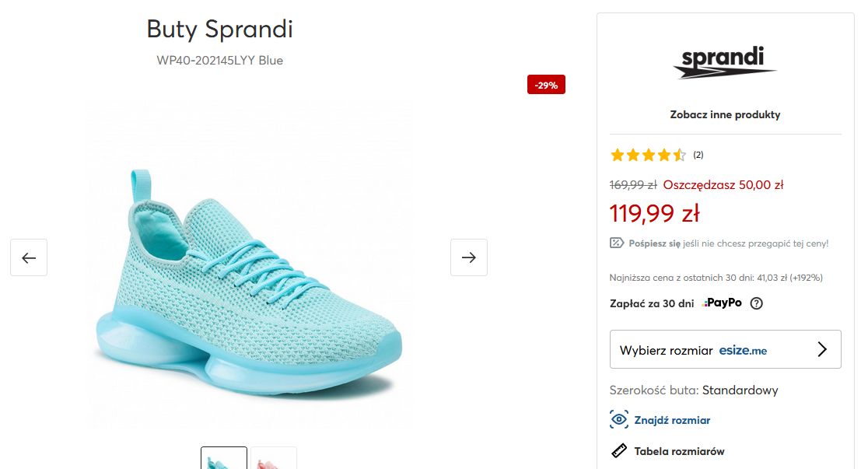The height and width of the screenshot is (469, 868).
Task: Click the Znajdź rozmiar link
Action: (670, 419)
